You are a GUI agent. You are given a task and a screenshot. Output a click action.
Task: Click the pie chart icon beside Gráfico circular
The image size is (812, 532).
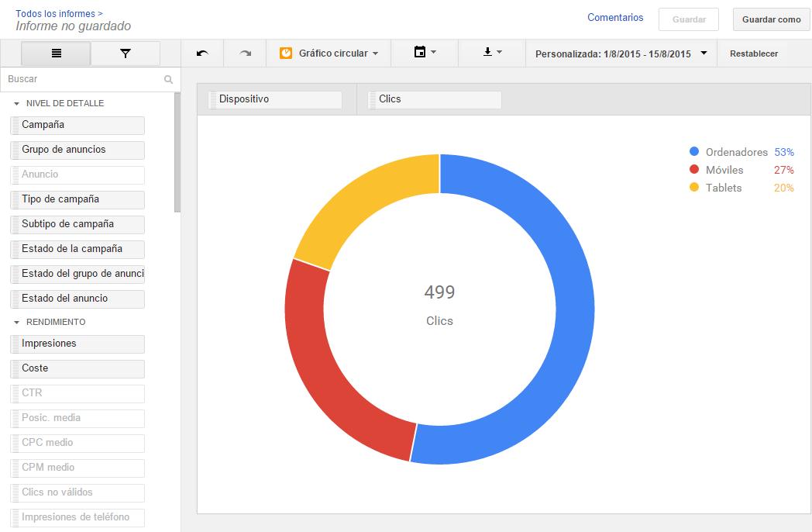pyautogui.click(x=286, y=53)
